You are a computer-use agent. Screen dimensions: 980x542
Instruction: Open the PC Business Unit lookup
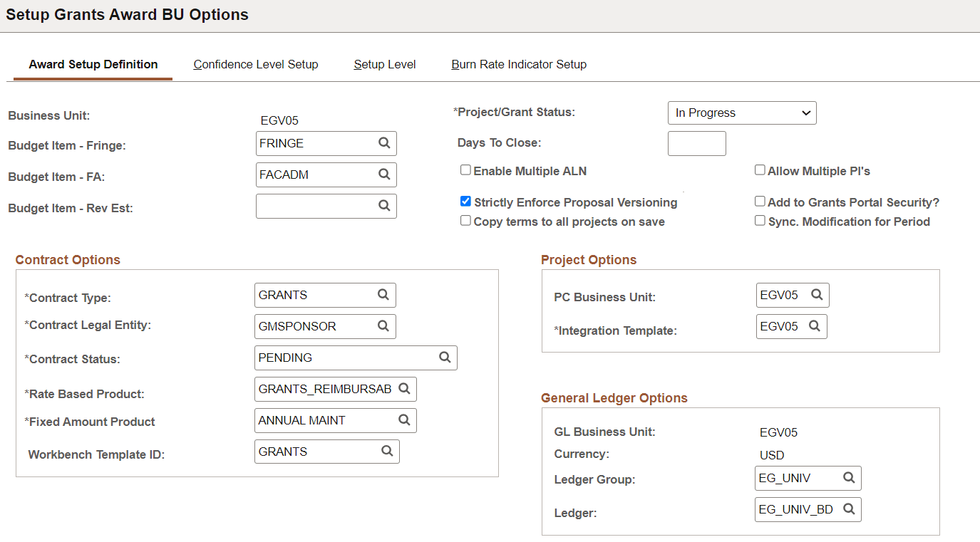click(816, 295)
